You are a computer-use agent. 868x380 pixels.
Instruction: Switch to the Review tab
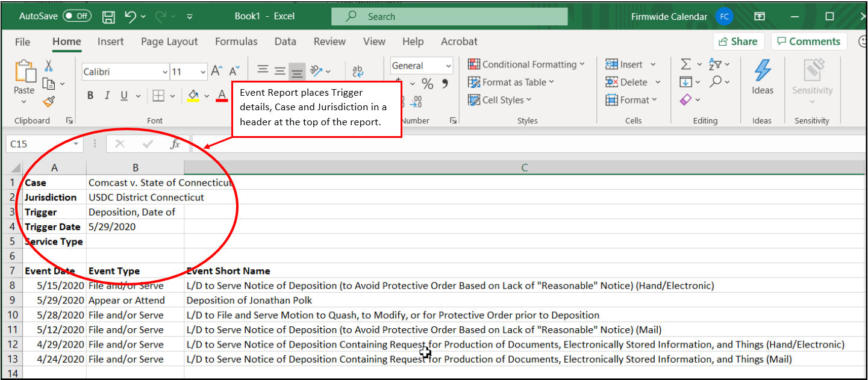coord(329,42)
